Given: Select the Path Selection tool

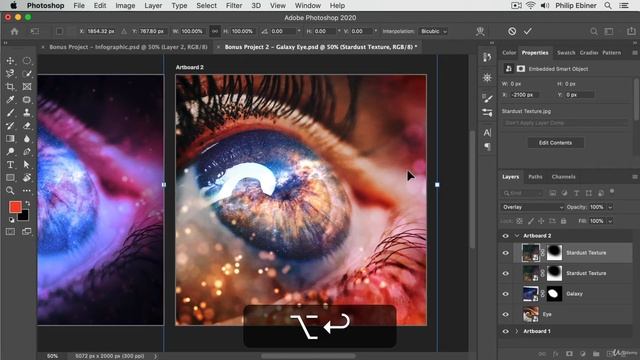Looking at the screenshot, I should coord(27,164).
